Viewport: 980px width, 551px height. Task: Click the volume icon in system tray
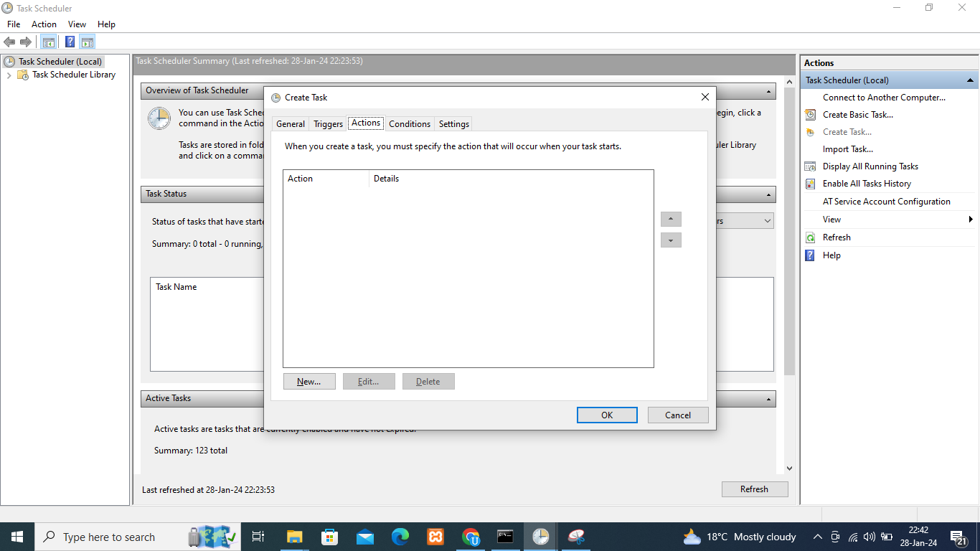870,537
